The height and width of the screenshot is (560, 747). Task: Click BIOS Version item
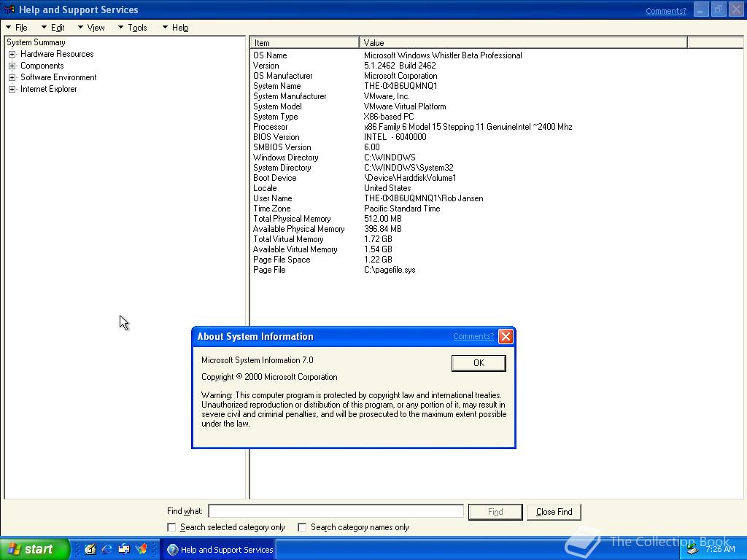(x=276, y=137)
